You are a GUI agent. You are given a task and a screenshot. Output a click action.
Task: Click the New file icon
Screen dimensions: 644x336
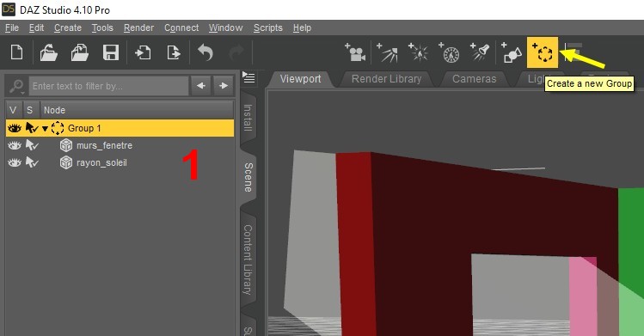(17, 53)
